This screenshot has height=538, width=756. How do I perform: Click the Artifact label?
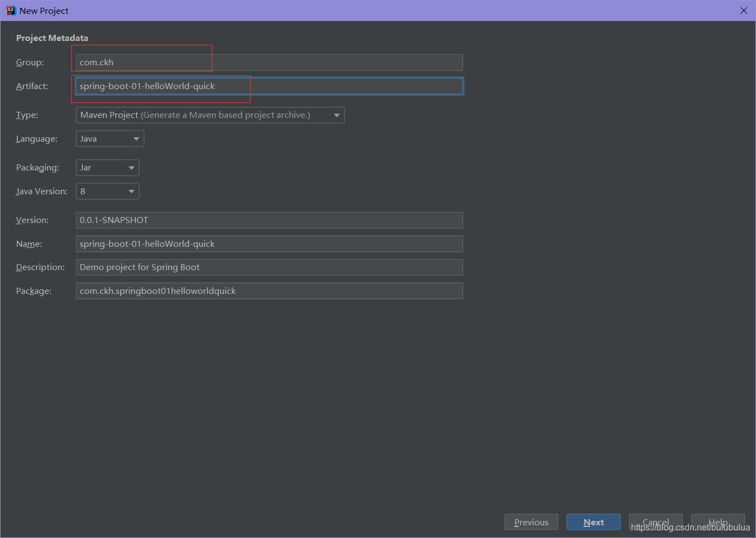(x=32, y=86)
